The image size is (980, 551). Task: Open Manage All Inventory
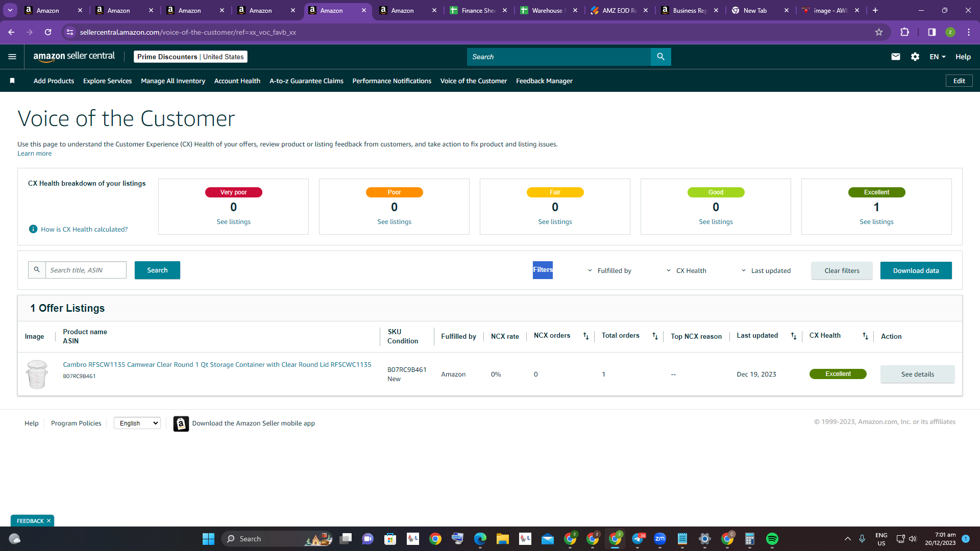point(173,81)
